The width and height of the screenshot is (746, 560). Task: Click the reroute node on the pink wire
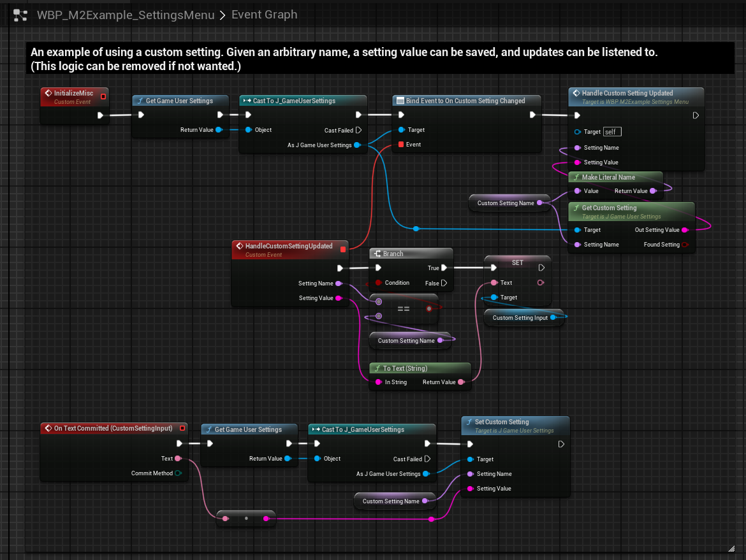(246, 519)
